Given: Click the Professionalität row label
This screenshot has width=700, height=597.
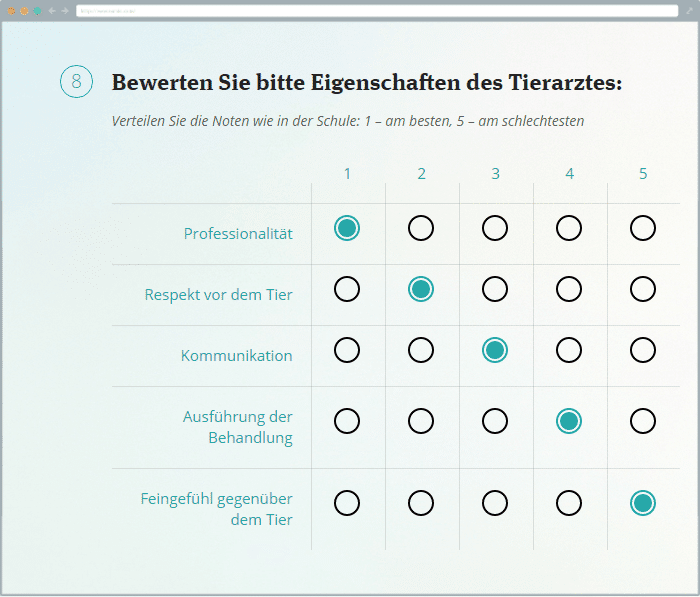Looking at the screenshot, I should [x=238, y=234].
